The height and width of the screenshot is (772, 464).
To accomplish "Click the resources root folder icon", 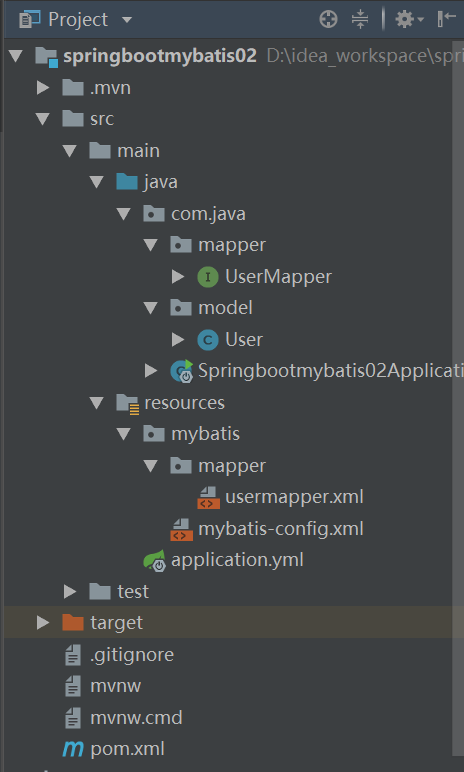I will 128,404.
